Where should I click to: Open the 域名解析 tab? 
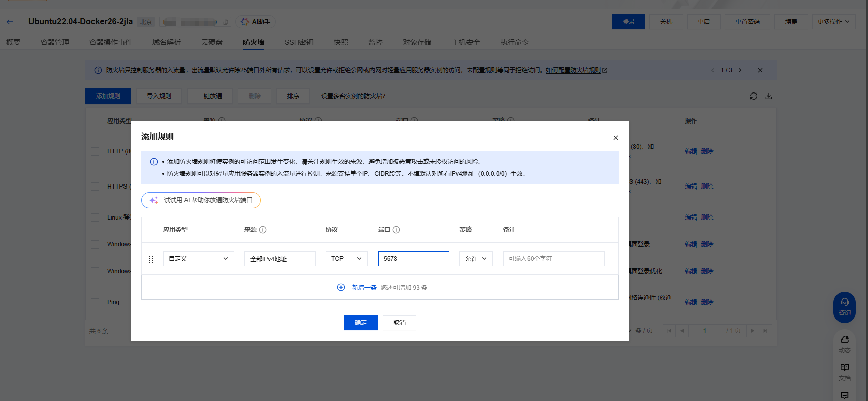(167, 42)
